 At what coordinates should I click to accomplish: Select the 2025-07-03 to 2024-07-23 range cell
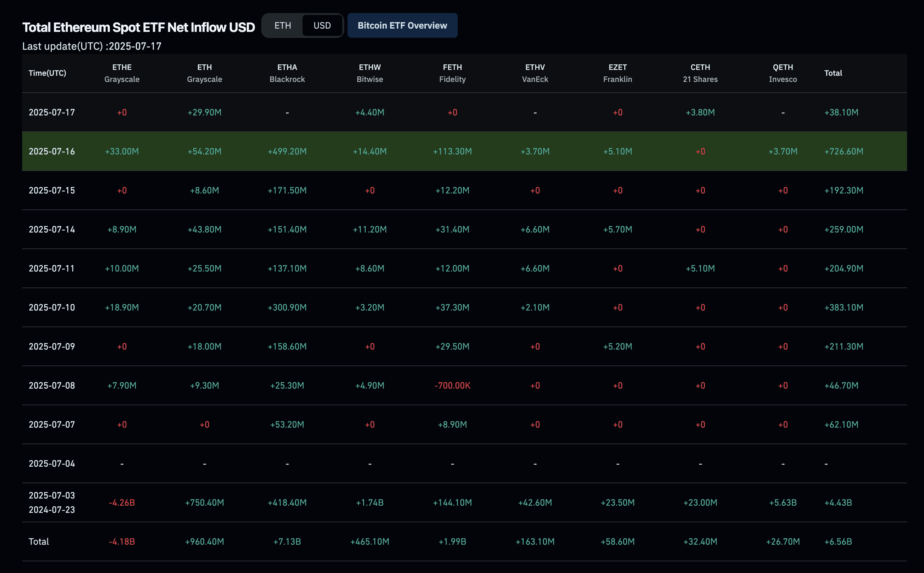52,502
